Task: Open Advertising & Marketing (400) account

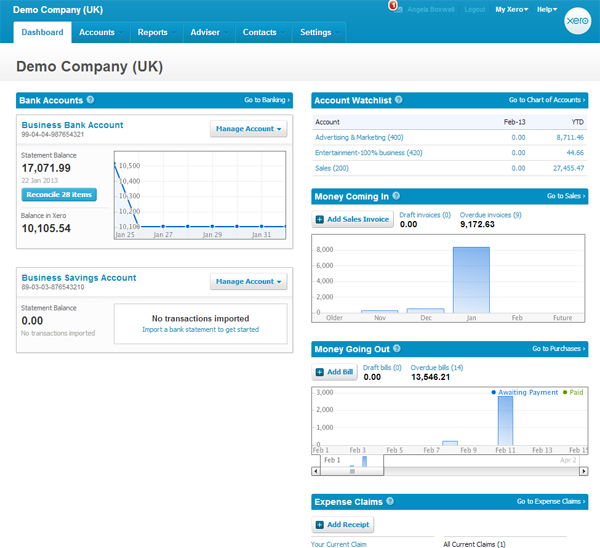Action: point(359,137)
